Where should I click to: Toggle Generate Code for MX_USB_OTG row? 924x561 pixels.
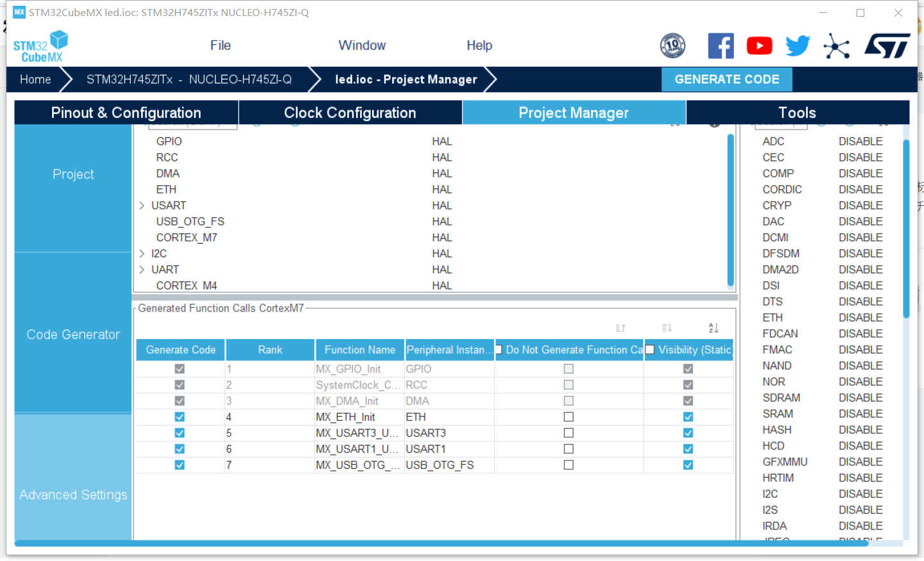pos(180,465)
